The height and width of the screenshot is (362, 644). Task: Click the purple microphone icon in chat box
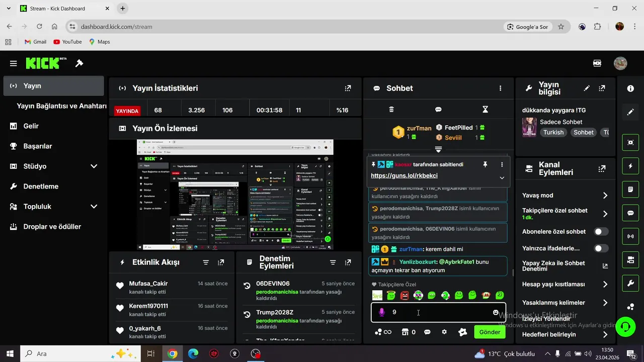381,312
